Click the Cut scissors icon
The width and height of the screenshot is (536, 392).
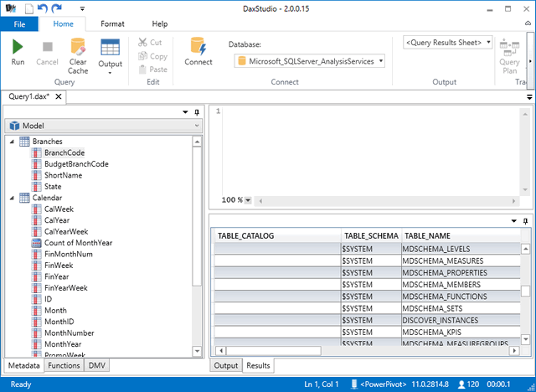(142, 43)
